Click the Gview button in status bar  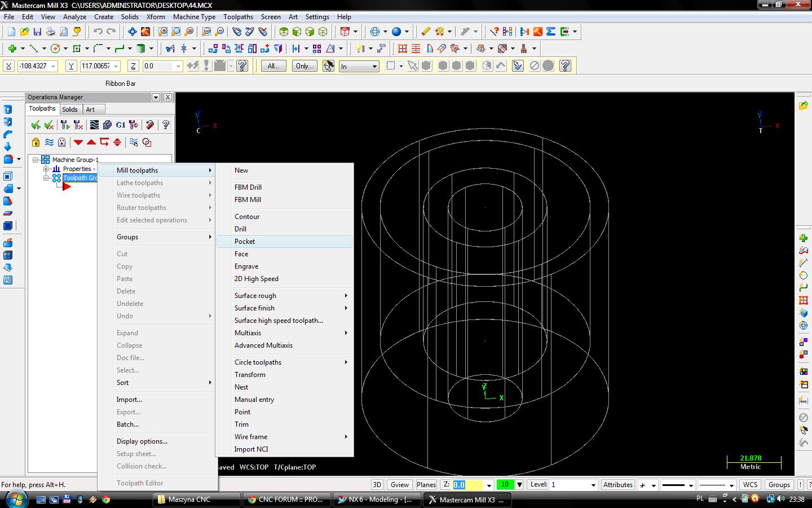point(400,484)
